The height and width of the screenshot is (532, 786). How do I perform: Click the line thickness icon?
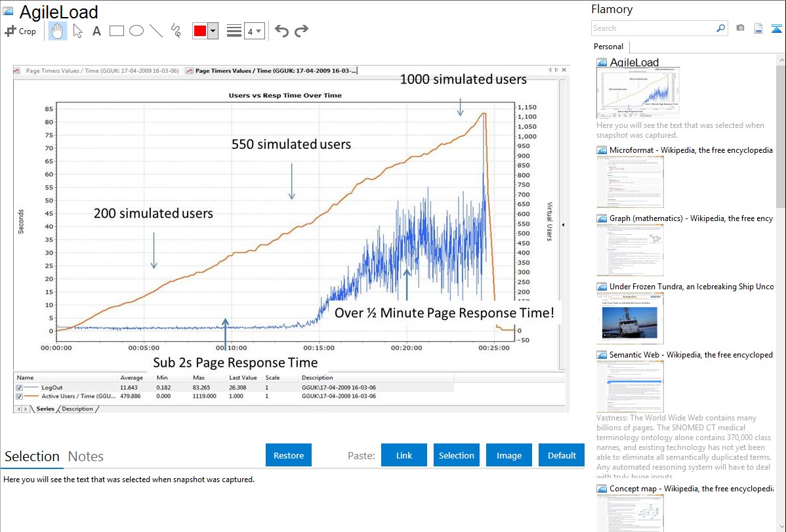click(234, 31)
